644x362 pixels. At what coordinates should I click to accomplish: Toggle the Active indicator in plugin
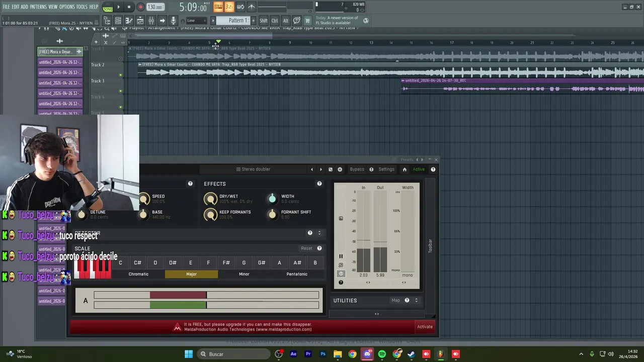pos(419,169)
